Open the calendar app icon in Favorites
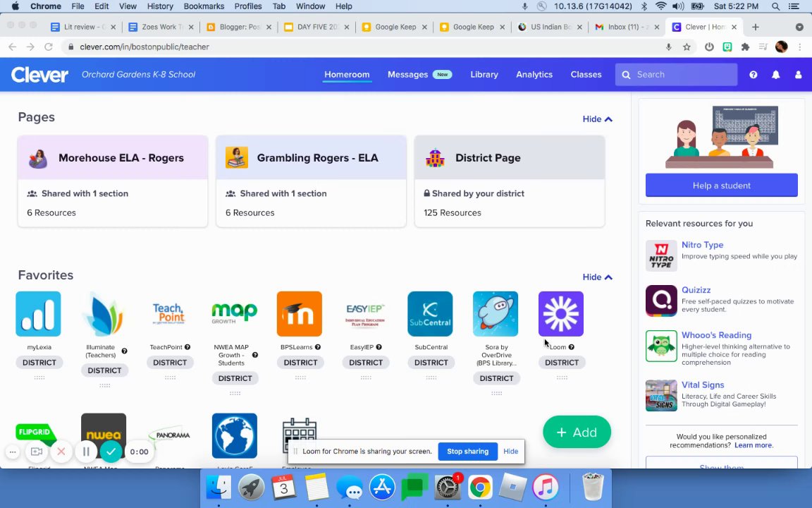 coord(300,435)
